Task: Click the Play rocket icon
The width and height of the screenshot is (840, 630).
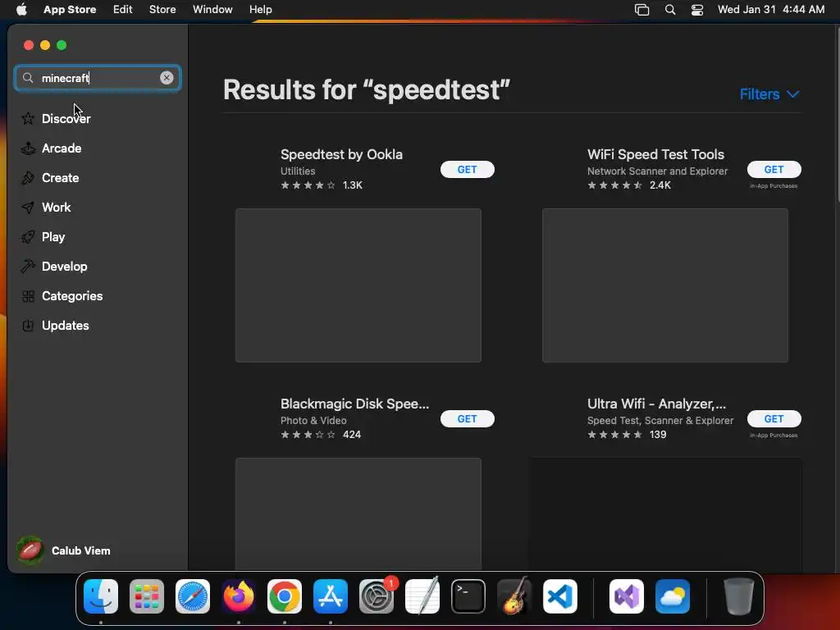Action: click(28, 237)
